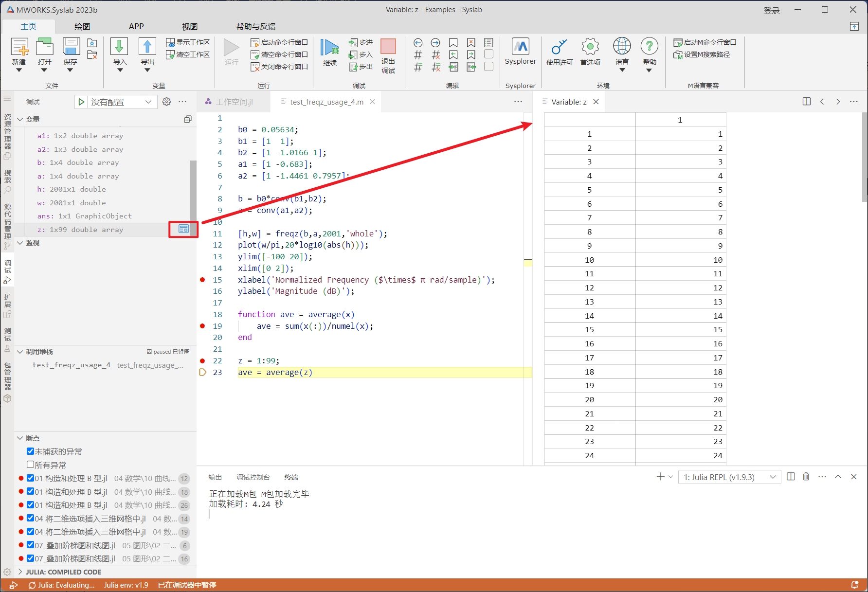Screen dimensions: 868x592
Task: Click the 继续 (Continue) debug icon
Action: click(x=329, y=48)
